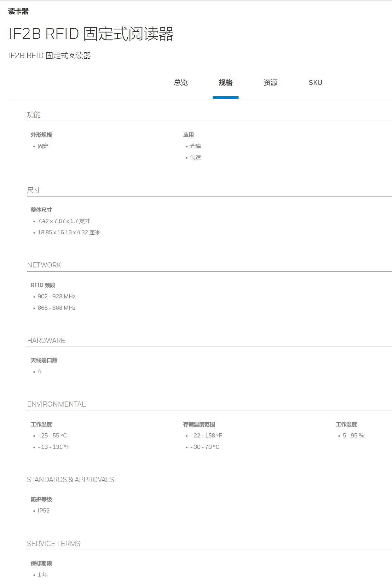This screenshot has width=392, height=586.
Task: Click the 902 - 928 MHz frequency value
Action: (x=56, y=296)
